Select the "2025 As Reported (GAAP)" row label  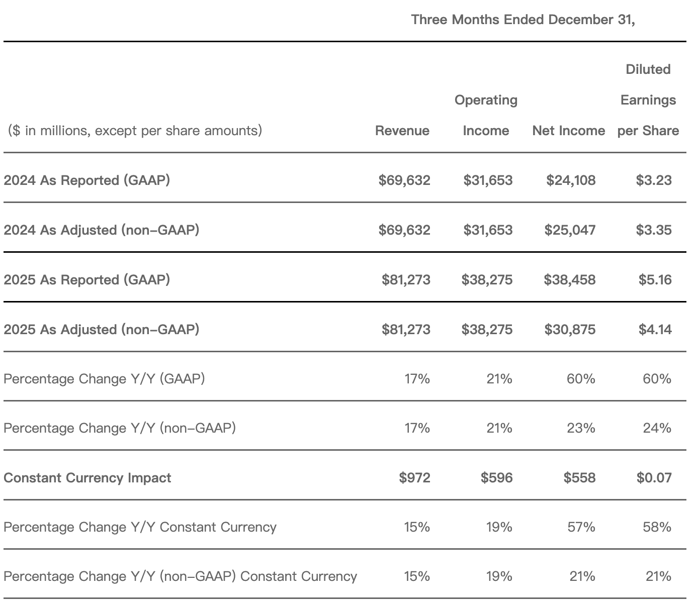click(x=86, y=279)
